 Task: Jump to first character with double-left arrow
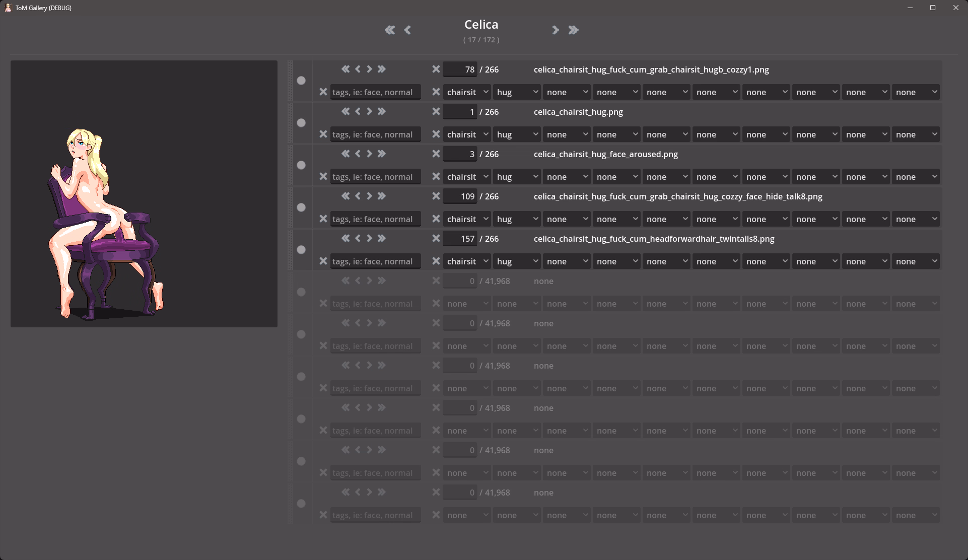pos(390,30)
